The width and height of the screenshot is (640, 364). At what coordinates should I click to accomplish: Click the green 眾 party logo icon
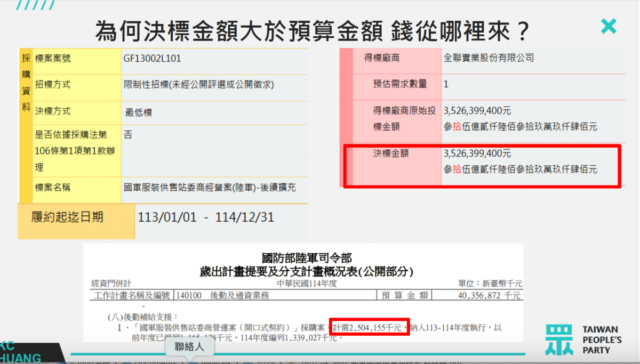tap(559, 339)
